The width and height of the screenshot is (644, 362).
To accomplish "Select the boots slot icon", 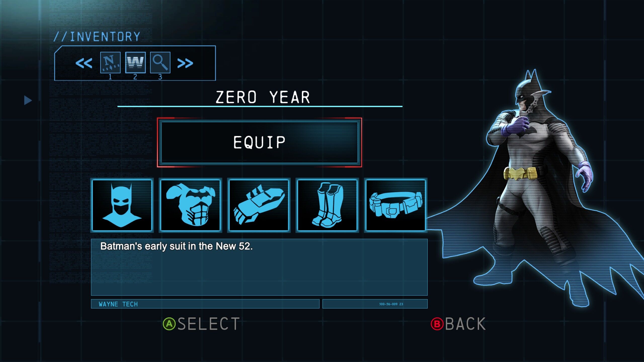I will point(327,205).
